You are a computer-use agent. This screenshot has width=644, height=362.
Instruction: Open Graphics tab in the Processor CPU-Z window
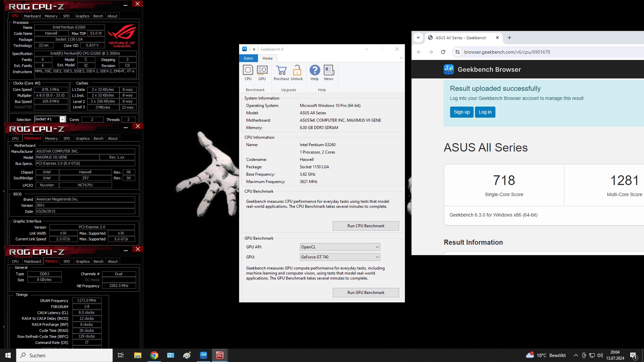[x=83, y=16]
